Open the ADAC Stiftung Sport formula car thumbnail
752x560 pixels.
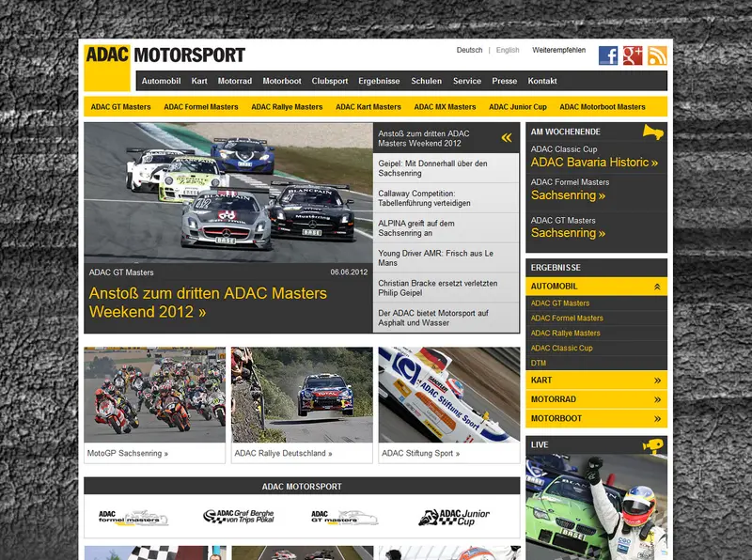[x=449, y=395]
